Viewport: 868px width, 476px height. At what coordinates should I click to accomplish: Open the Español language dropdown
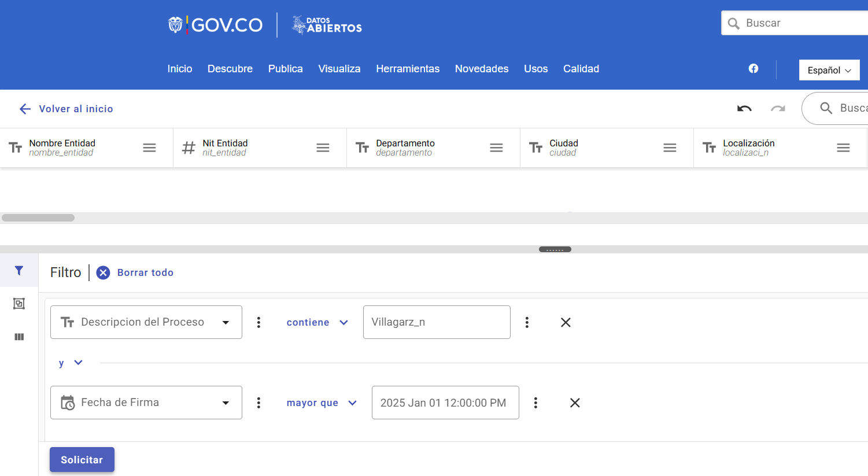point(829,70)
